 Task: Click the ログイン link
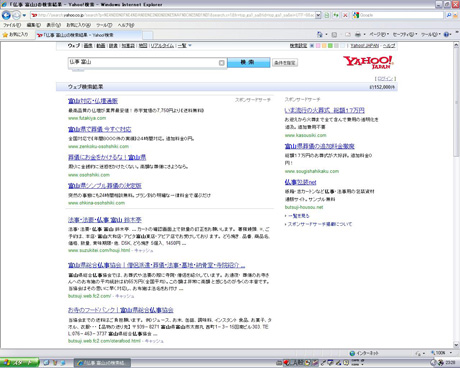click(385, 79)
